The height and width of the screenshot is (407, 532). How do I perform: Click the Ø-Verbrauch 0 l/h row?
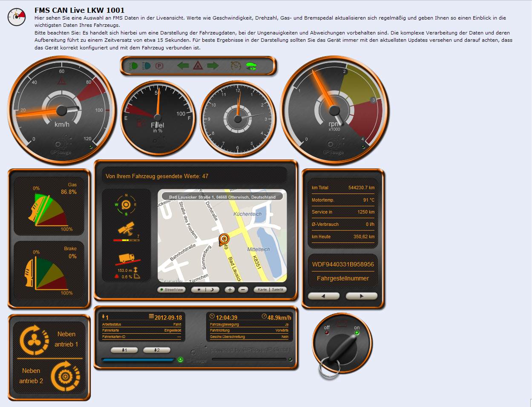(343, 224)
